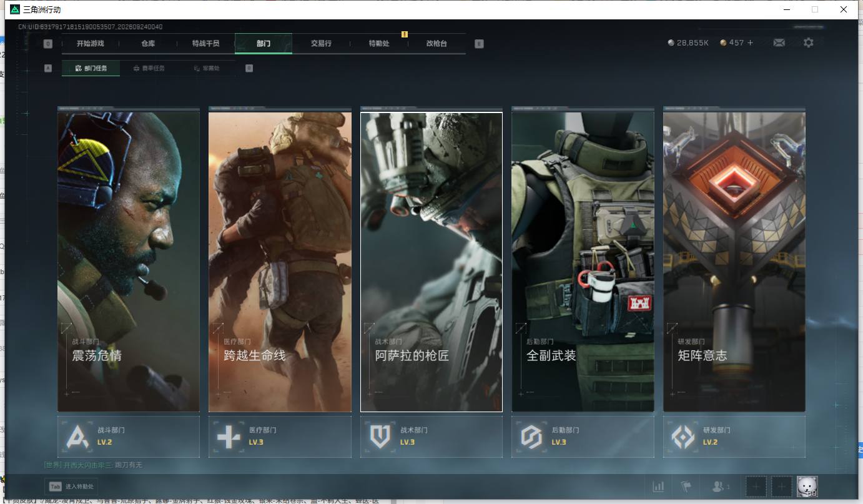Maximize the 三角洲行动 window

tap(814, 9)
